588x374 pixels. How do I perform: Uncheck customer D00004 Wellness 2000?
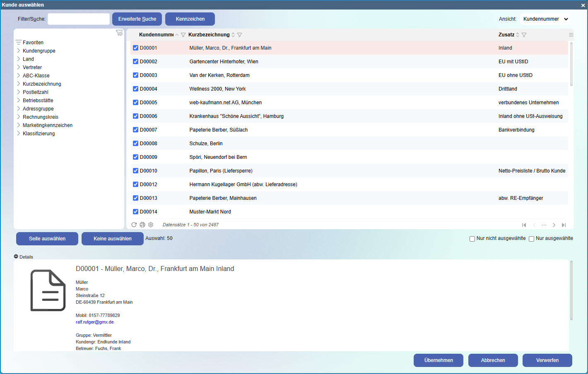[135, 89]
